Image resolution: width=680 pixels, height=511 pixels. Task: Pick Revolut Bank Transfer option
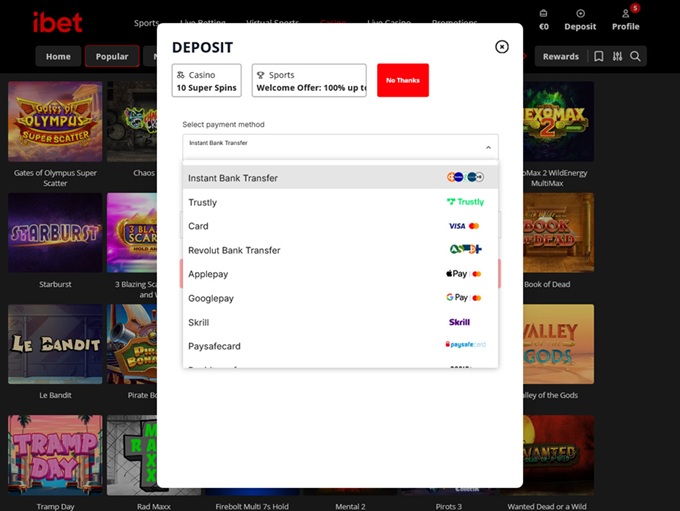click(x=340, y=250)
